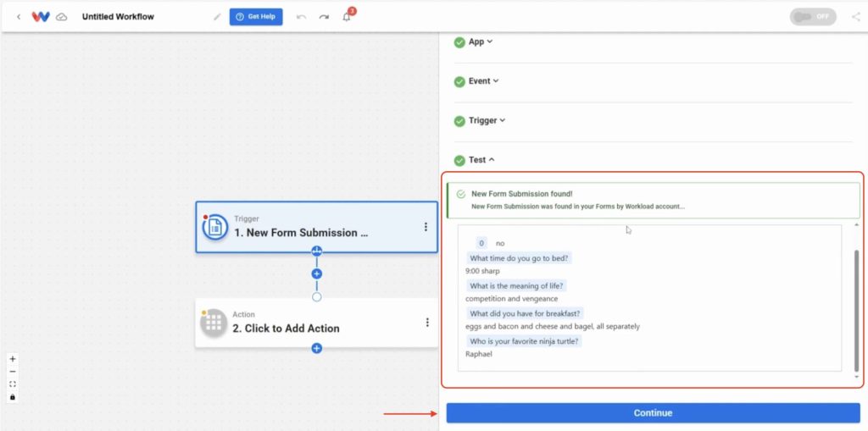Select the Click to Add Action node
The image size is (868, 431).
316,323
